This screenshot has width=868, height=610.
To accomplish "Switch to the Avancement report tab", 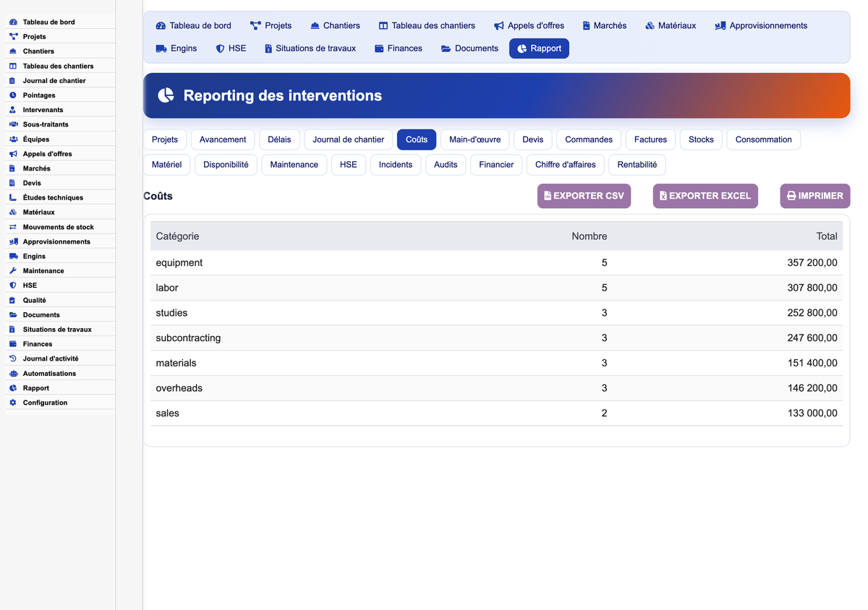I will (223, 139).
